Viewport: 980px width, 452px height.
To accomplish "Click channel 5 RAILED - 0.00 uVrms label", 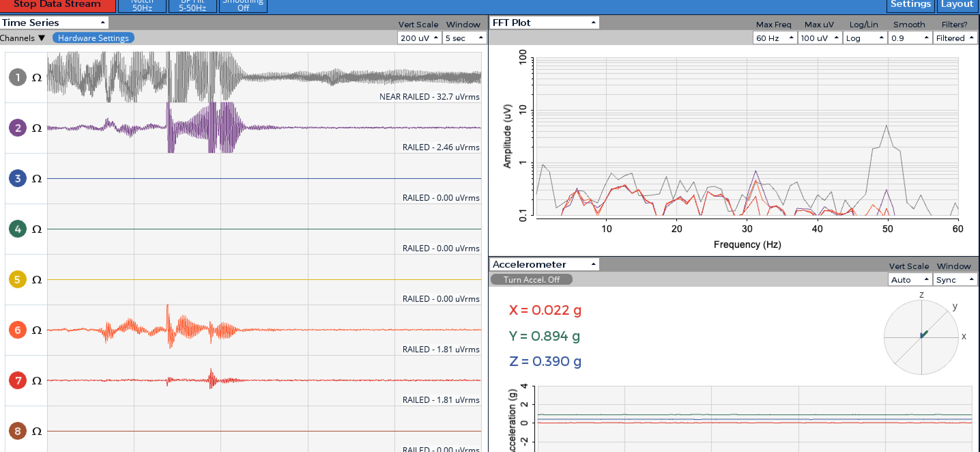I will point(441,299).
